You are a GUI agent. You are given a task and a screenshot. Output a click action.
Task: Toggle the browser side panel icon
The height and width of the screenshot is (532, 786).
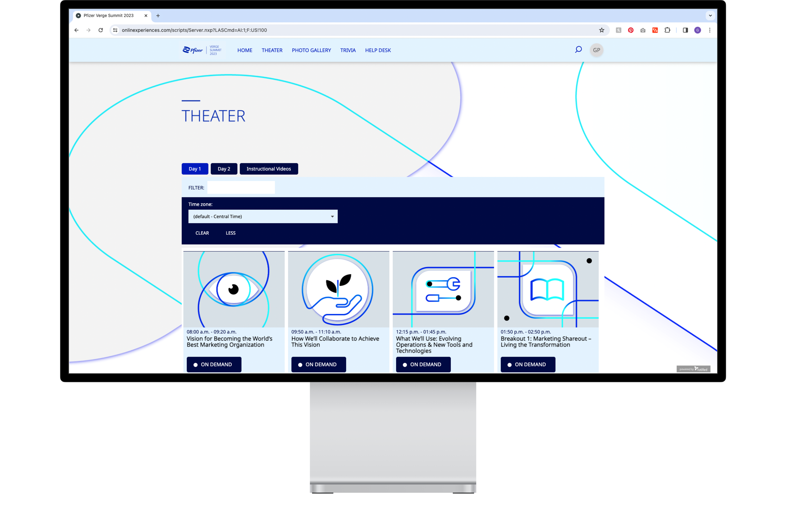pos(685,30)
